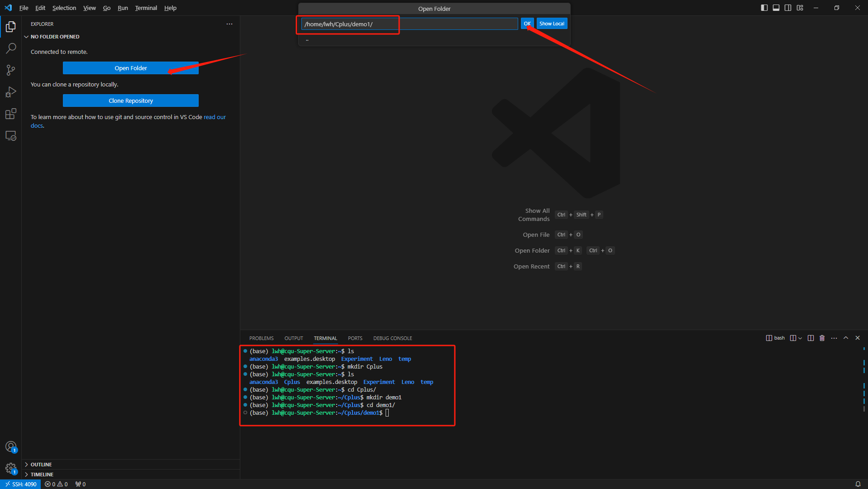Open the Manage gear menu

11,469
